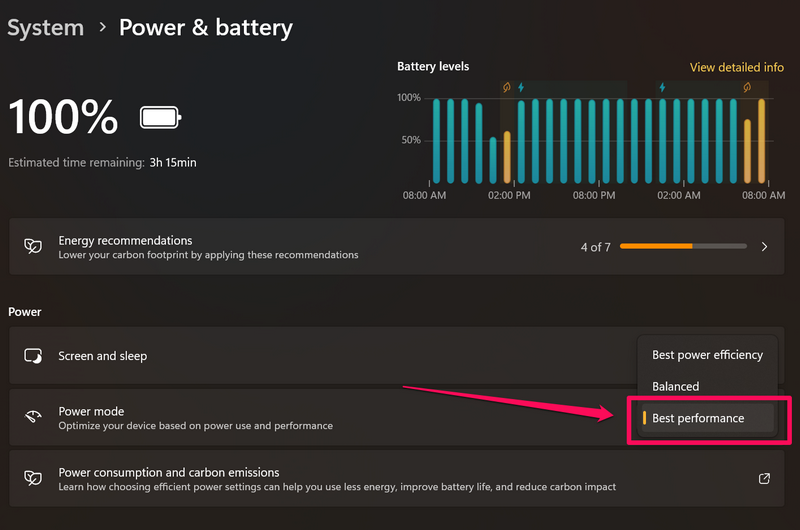Click the yellow battery bar near the 02:00 PM label
This screenshot has height=530, width=800.
tap(507, 157)
